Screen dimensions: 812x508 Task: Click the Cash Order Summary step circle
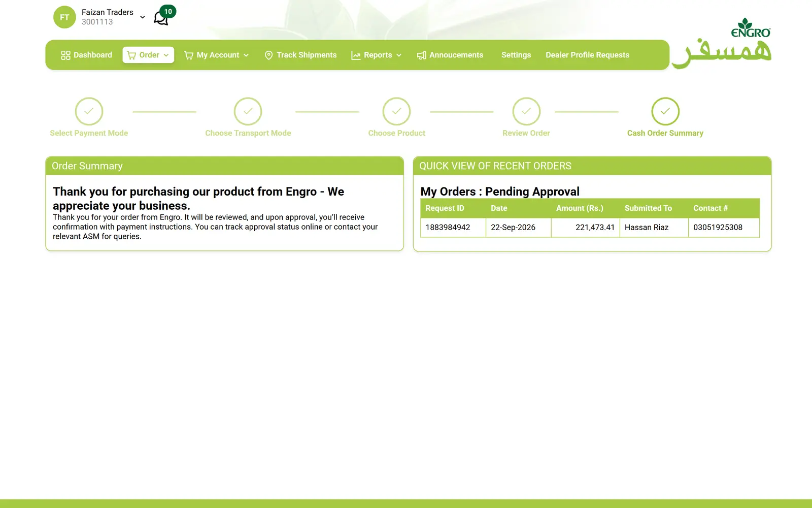point(665,111)
